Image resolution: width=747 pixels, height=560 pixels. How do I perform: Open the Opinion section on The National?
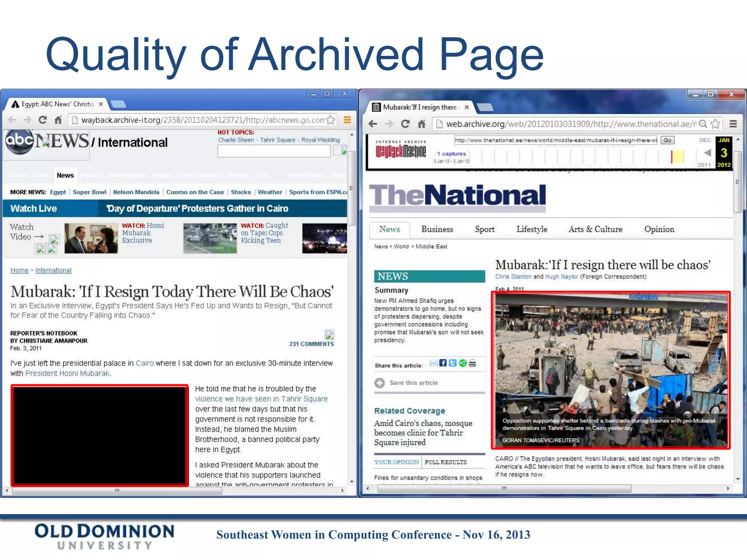coord(659,229)
